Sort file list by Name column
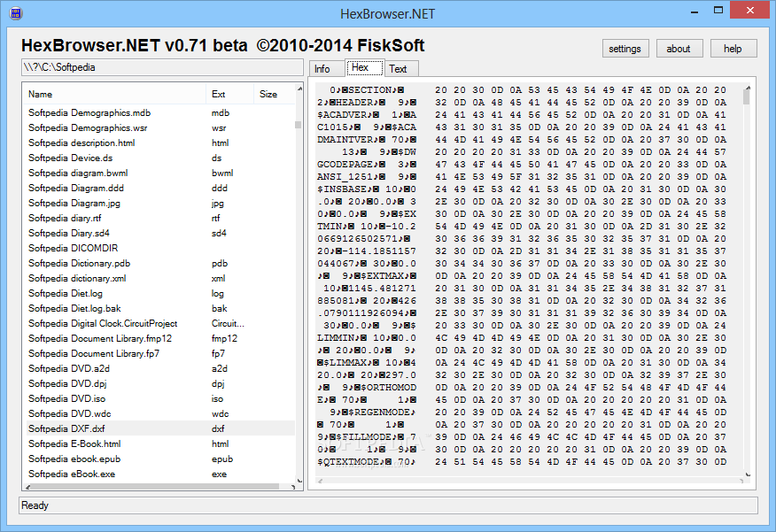 [113, 94]
